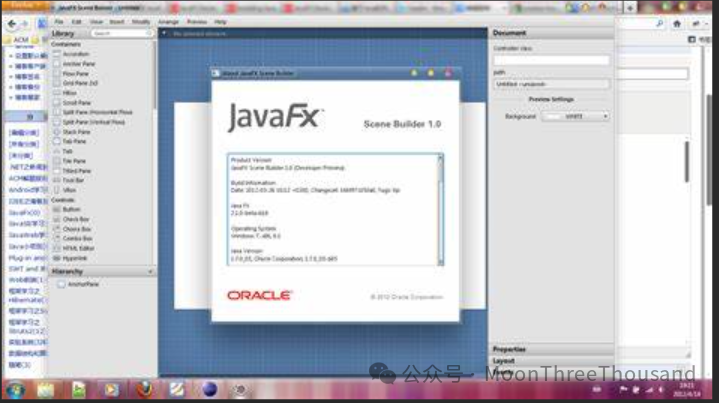The image size is (719, 403).
Task: Select the Hyperlink control icon
Action: coord(56,257)
